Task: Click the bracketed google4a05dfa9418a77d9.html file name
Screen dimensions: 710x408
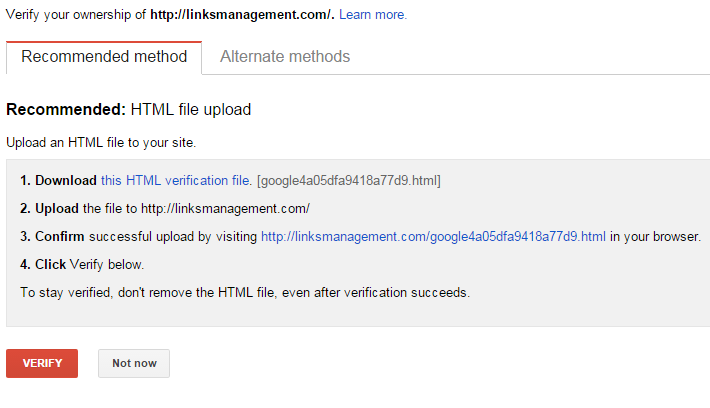Action: pos(349,181)
